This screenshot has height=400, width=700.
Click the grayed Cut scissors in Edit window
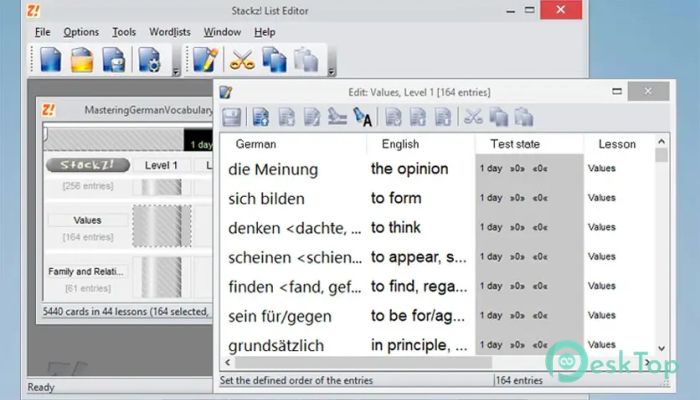(x=473, y=117)
